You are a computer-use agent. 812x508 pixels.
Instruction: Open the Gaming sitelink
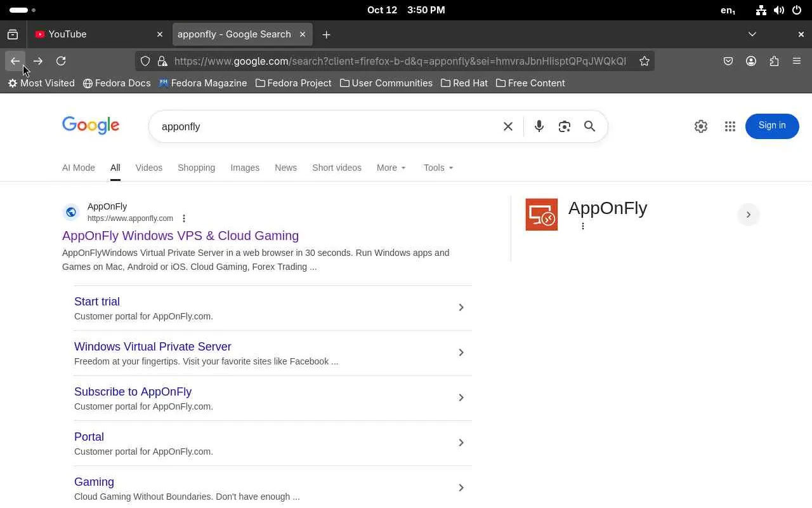pyautogui.click(x=94, y=482)
